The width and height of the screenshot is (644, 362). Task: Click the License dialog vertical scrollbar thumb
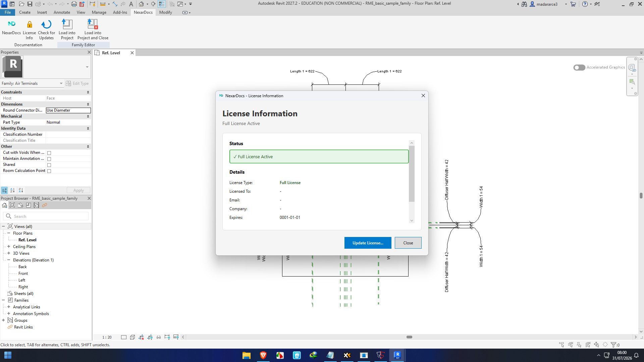coord(412,174)
